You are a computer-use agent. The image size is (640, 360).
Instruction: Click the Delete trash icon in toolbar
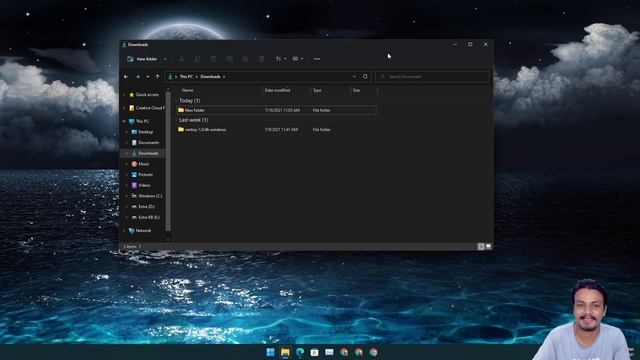point(262,59)
